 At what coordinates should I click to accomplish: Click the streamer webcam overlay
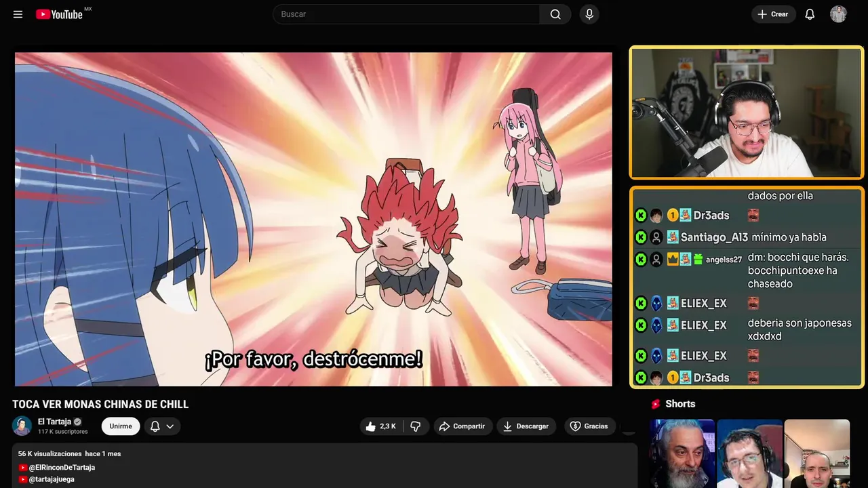point(747,113)
